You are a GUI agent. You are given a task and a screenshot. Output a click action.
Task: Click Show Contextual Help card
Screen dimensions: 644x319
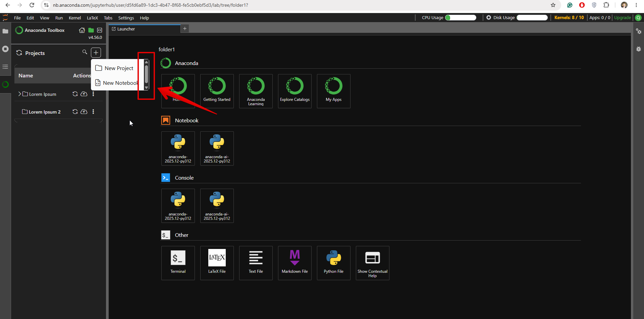[373, 263]
